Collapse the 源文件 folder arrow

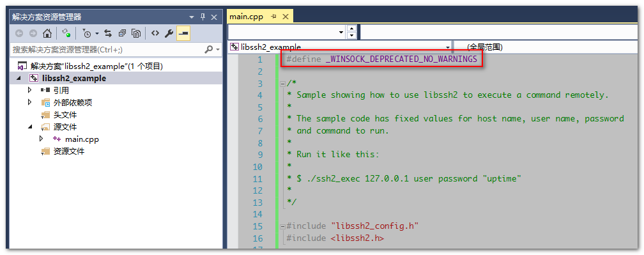[x=30, y=127]
